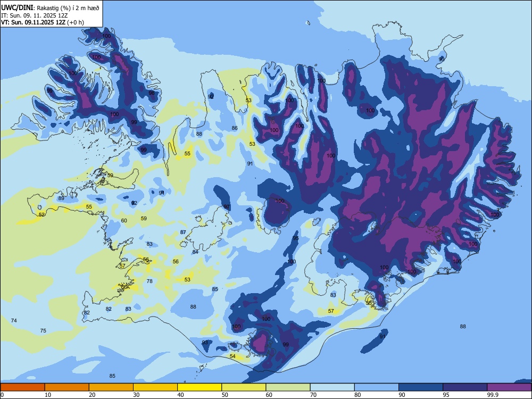Click the 88 value over the eastern sea
This screenshot has width=532, height=399.
click(463, 327)
